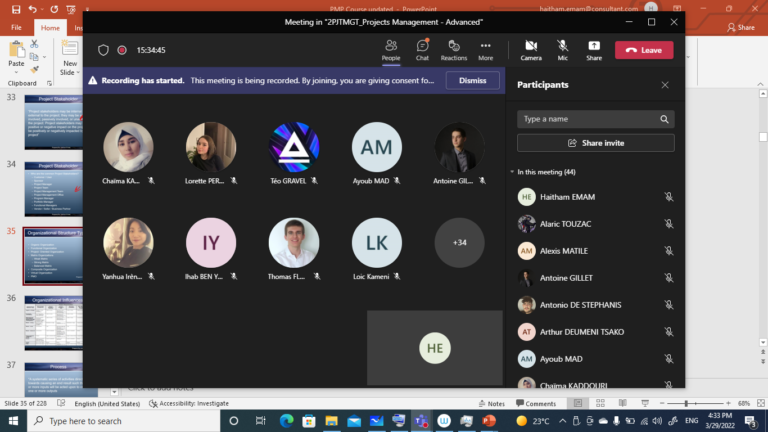Click the search magnifier in participant search
The width and height of the screenshot is (768, 432).
pyautogui.click(x=664, y=119)
